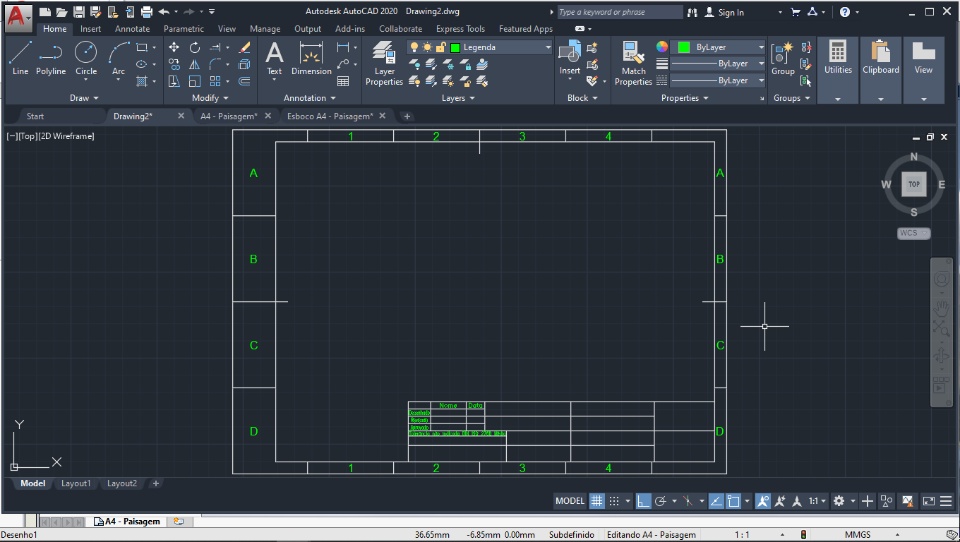Select the Polyline tool
This screenshot has width=960, height=542.
click(51, 58)
